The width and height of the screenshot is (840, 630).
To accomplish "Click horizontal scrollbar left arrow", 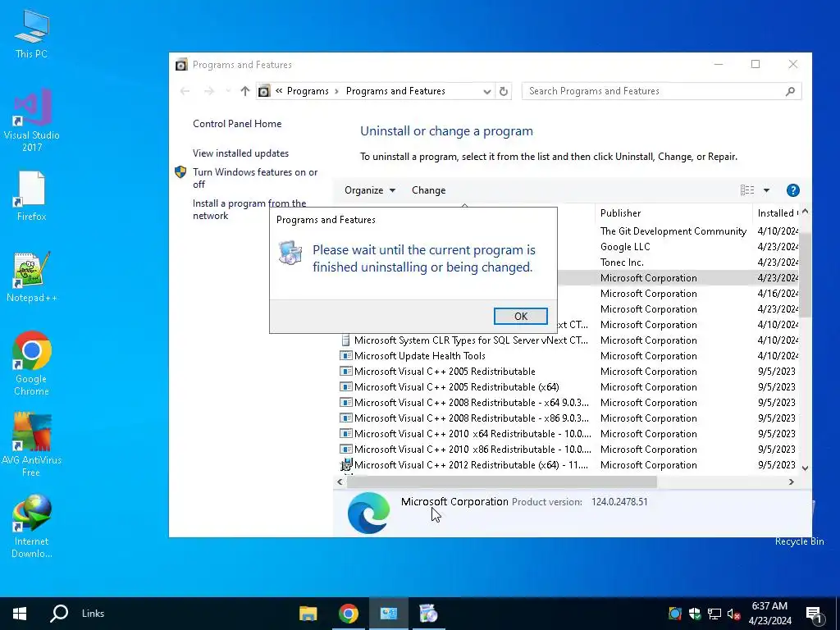I will click(x=340, y=482).
